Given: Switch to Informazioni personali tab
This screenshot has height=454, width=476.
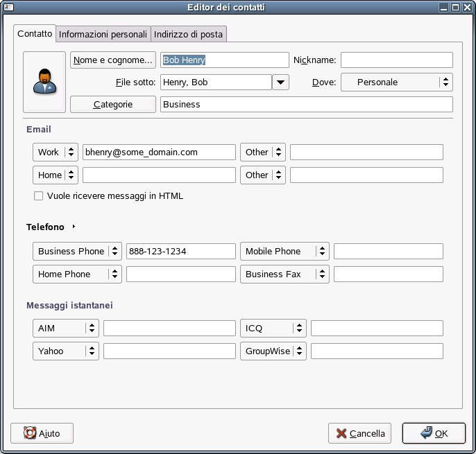Looking at the screenshot, I should [103, 34].
